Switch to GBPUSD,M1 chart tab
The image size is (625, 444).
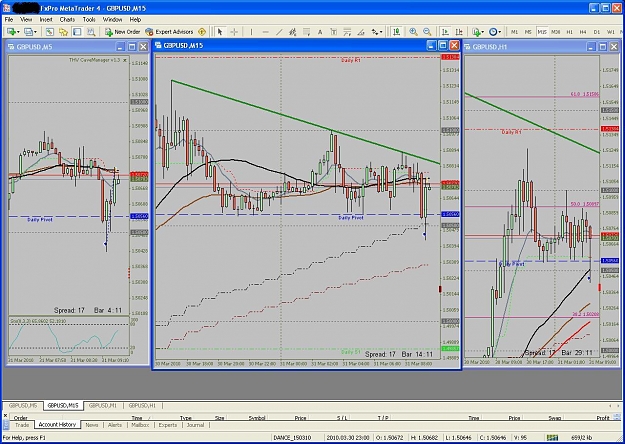(103, 406)
